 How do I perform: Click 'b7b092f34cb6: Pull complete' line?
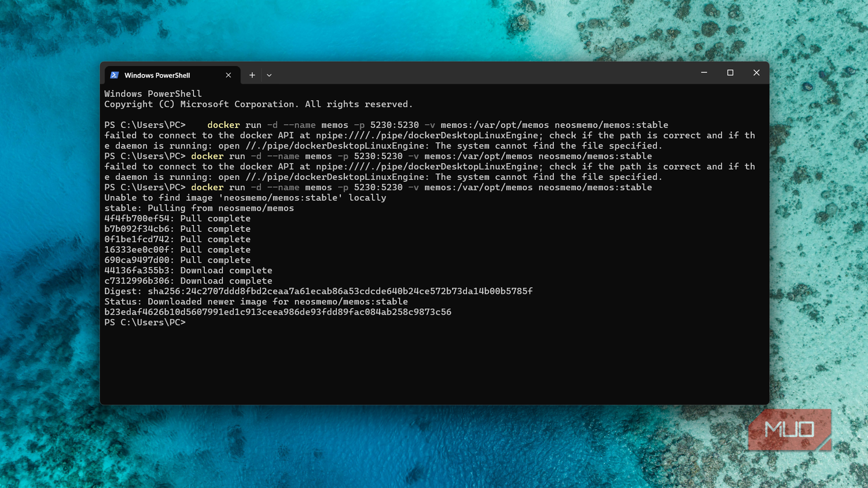178,229
